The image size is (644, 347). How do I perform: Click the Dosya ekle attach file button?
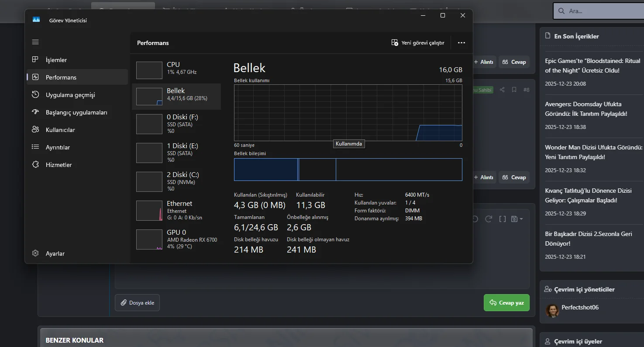coord(137,303)
